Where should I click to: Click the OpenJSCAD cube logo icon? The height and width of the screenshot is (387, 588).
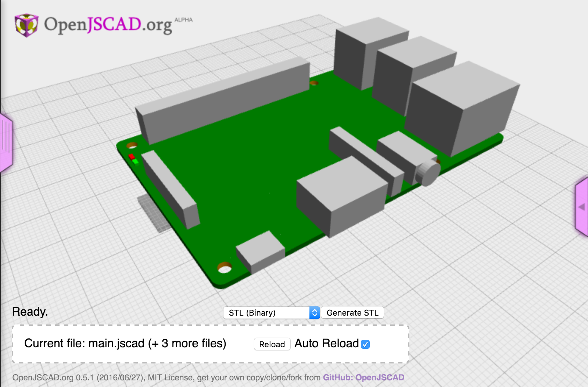coord(26,25)
